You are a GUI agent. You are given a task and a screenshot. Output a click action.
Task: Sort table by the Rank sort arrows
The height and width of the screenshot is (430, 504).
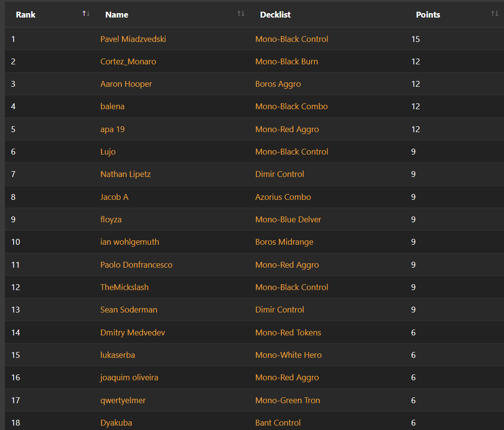point(86,14)
